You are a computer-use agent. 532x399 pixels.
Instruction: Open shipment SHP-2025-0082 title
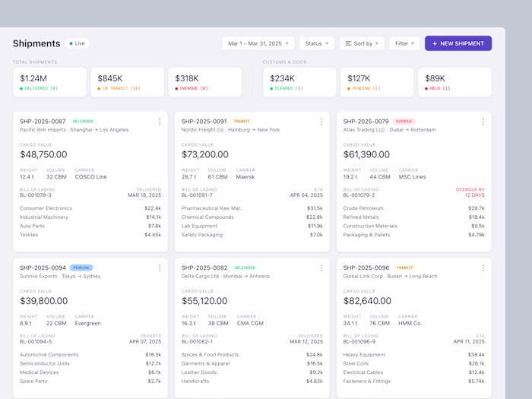(x=204, y=268)
